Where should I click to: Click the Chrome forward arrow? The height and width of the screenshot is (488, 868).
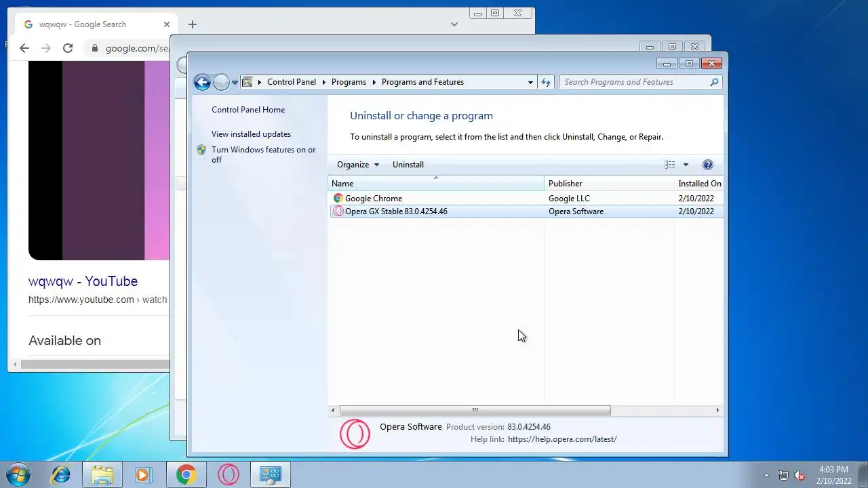tap(46, 48)
